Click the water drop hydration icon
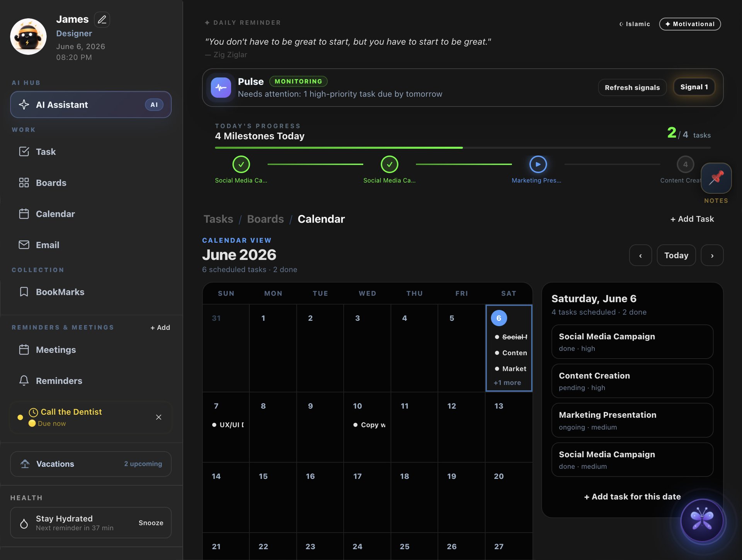Viewport: 742px width, 560px height. [24, 523]
